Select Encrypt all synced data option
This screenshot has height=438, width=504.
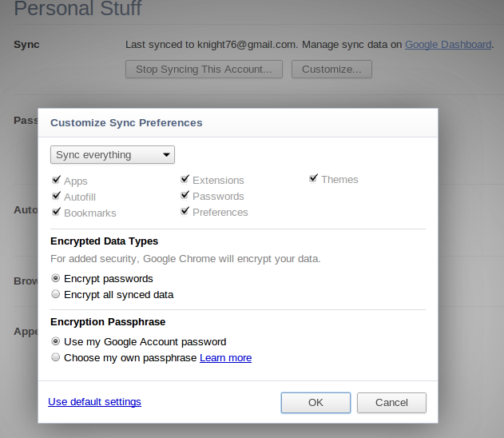coord(56,294)
